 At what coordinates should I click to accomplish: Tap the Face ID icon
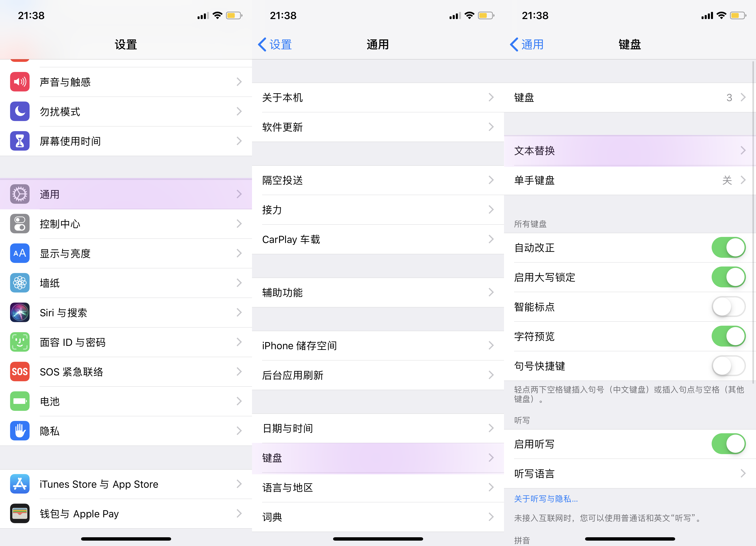coord(20,342)
